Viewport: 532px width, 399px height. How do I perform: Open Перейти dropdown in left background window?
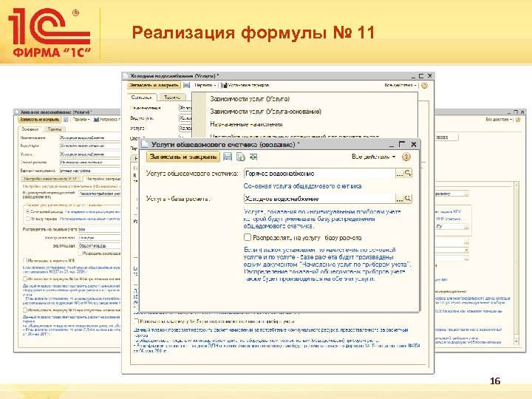click(x=81, y=120)
